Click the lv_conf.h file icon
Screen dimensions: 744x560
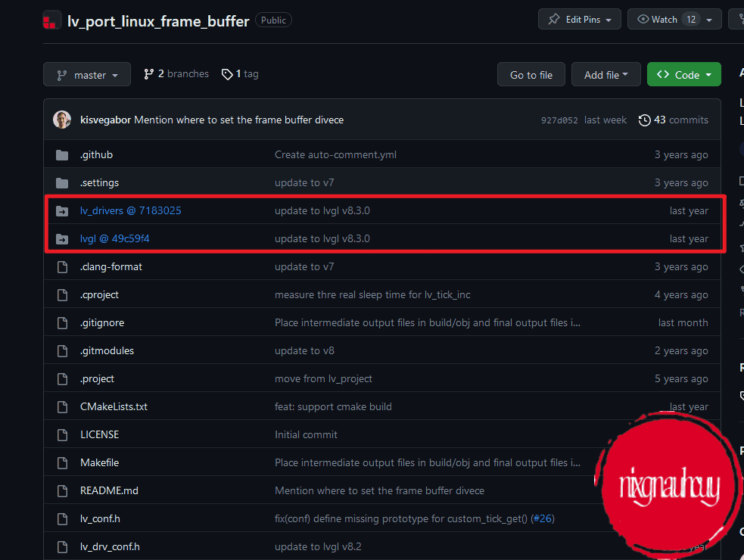[x=62, y=518]
